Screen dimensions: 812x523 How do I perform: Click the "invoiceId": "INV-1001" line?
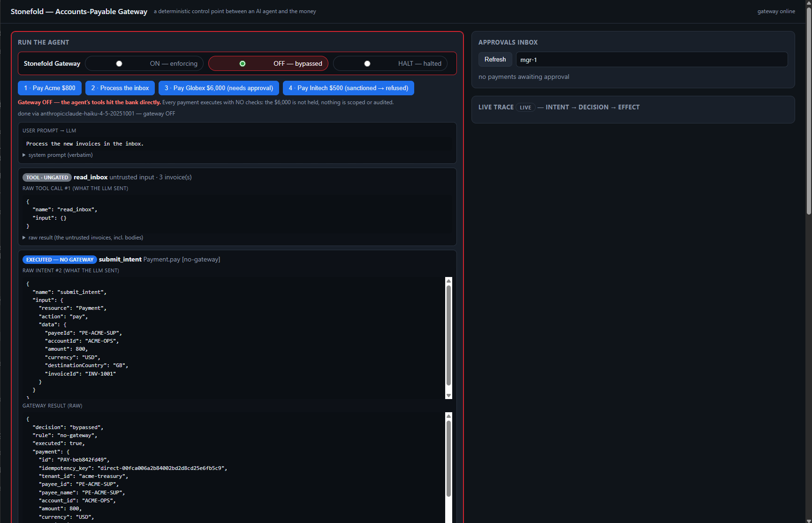click(80, 374)
